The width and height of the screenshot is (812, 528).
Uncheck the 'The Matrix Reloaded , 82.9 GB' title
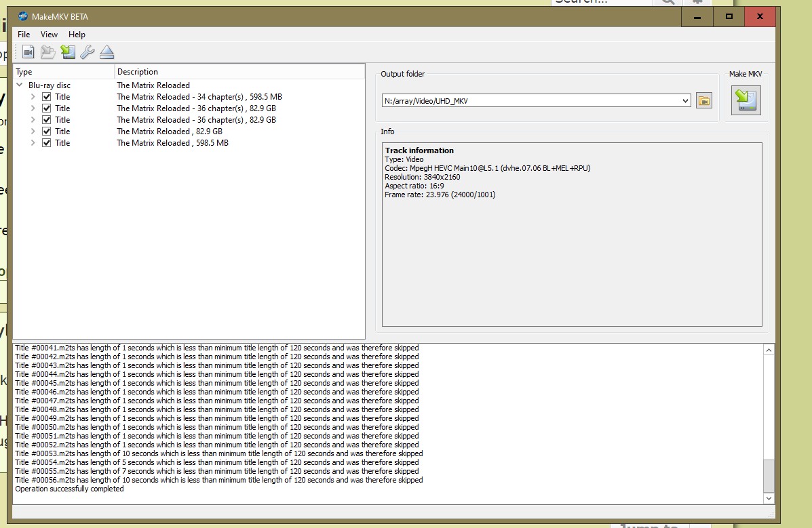47,131
